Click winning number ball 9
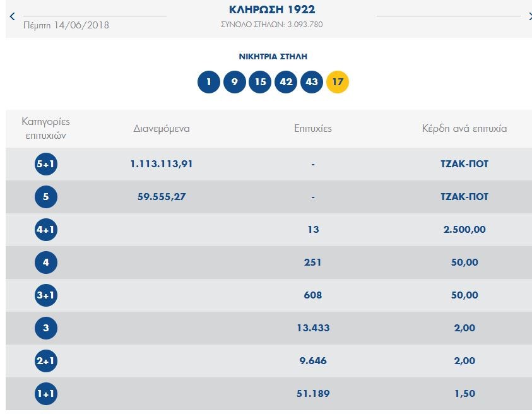 click(234, 82)
